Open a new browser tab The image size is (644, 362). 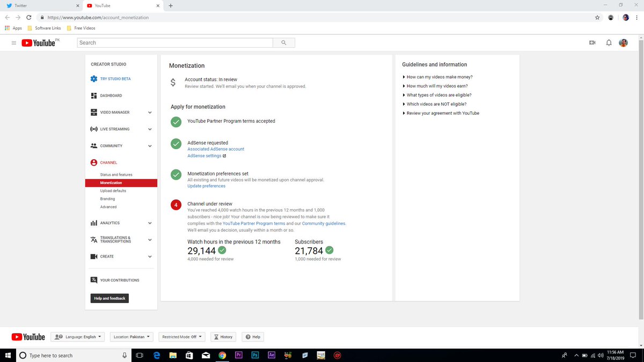171,5
